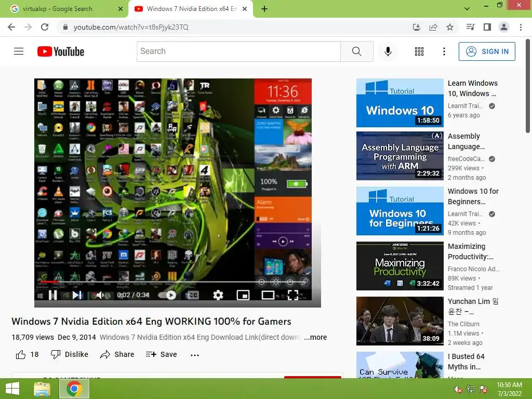Enter full screen mode
This screenshot has height=399, width=532.
[x=293, y=295]
